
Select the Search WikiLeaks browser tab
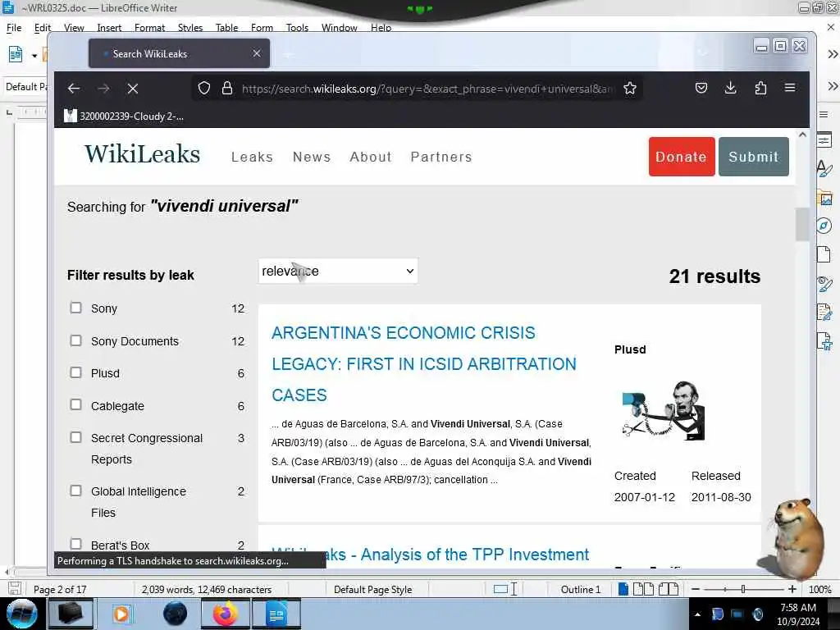(179, 53)
